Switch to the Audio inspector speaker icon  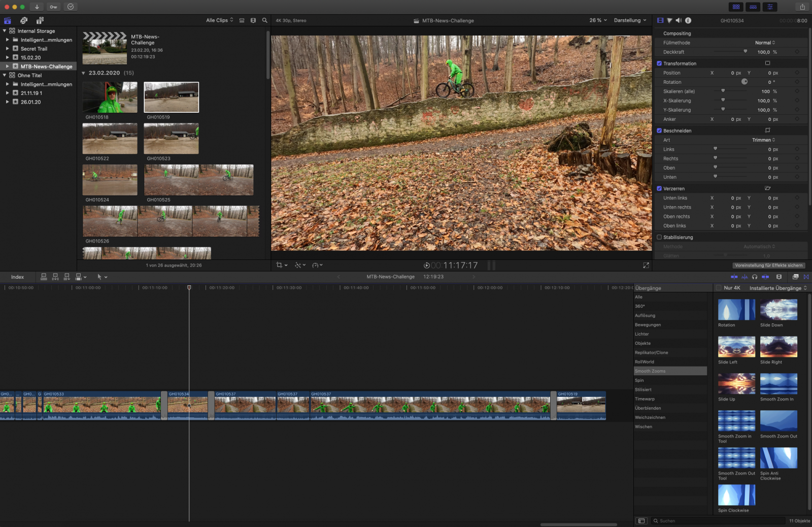pos(679,20)
